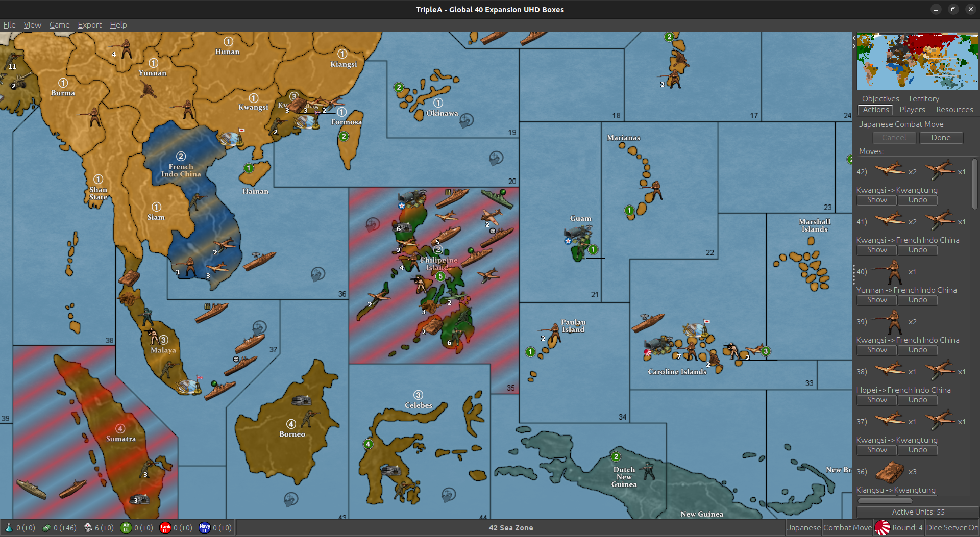
Task: Click the infantry icon in move 40
Action: coord(888,272)
